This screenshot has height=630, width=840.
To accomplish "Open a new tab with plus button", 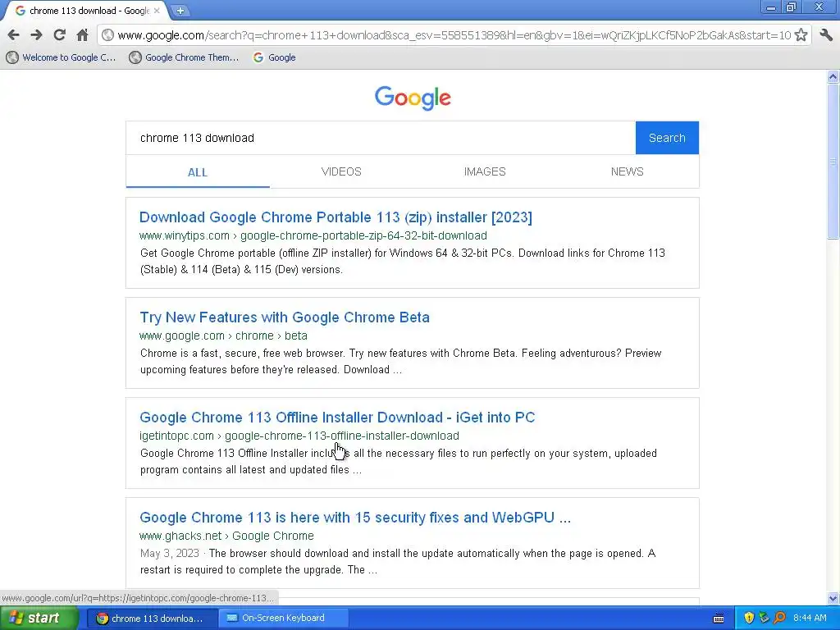I will [x=180, y=11].
